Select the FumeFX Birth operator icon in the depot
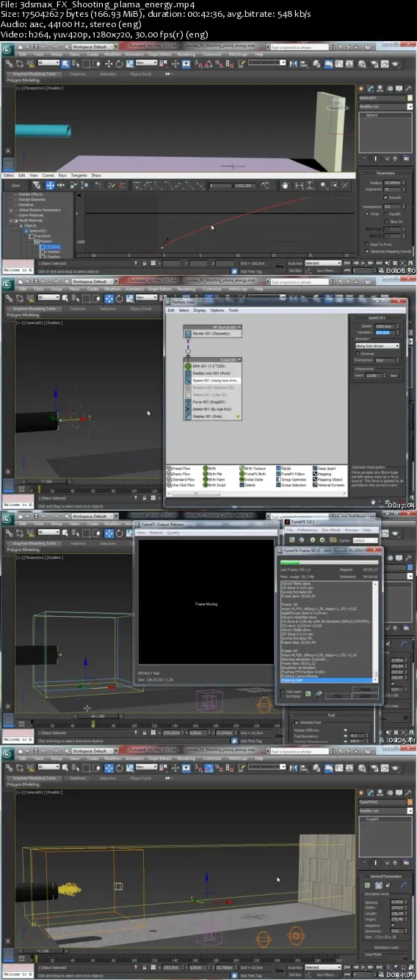This screenshot has width=417, height=980. pyautogui.click(x=242, y=473)
